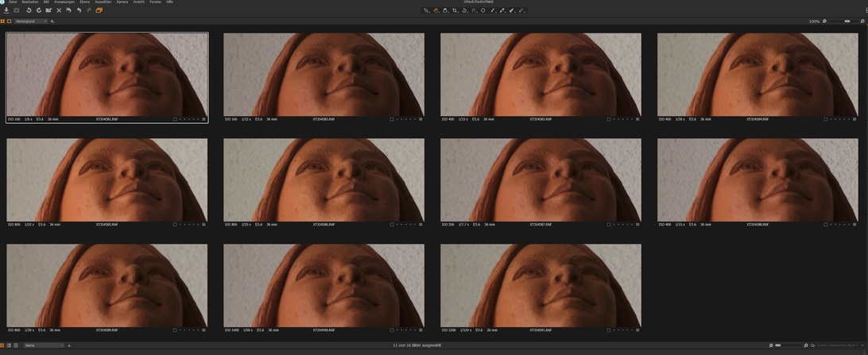This screenshot has height=355, width=868.
Task: Click the camera capture icon
Action: [x=17, y=10]
